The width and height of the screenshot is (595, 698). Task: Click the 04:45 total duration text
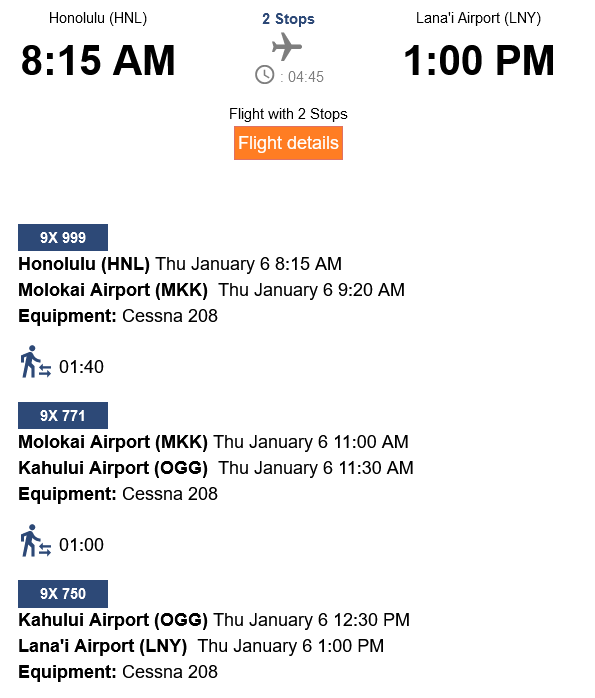click(306, 77)
